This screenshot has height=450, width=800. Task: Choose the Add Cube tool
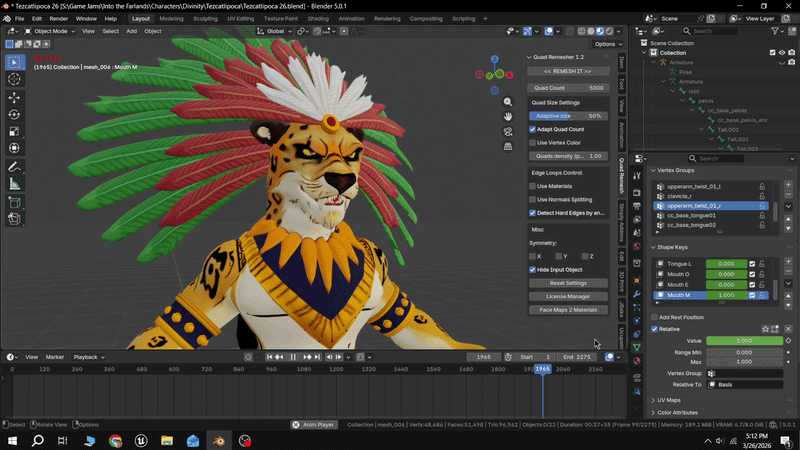coord(14,202)
